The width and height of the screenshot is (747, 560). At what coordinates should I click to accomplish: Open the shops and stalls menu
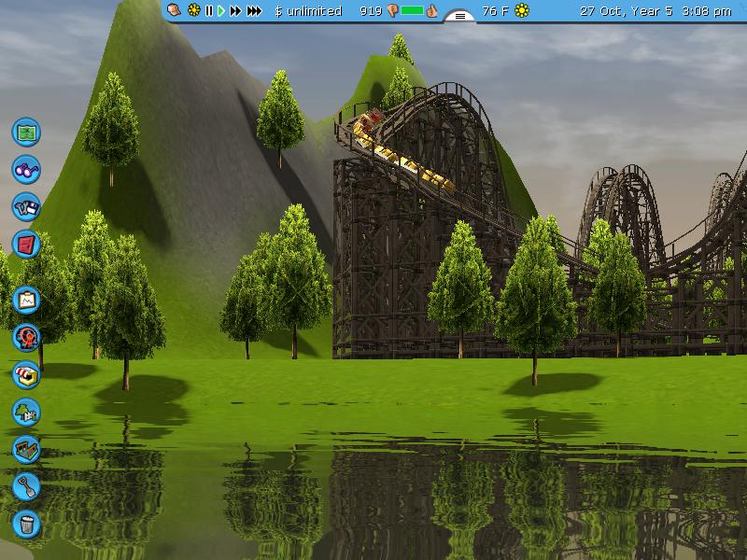tap(26, 375)
